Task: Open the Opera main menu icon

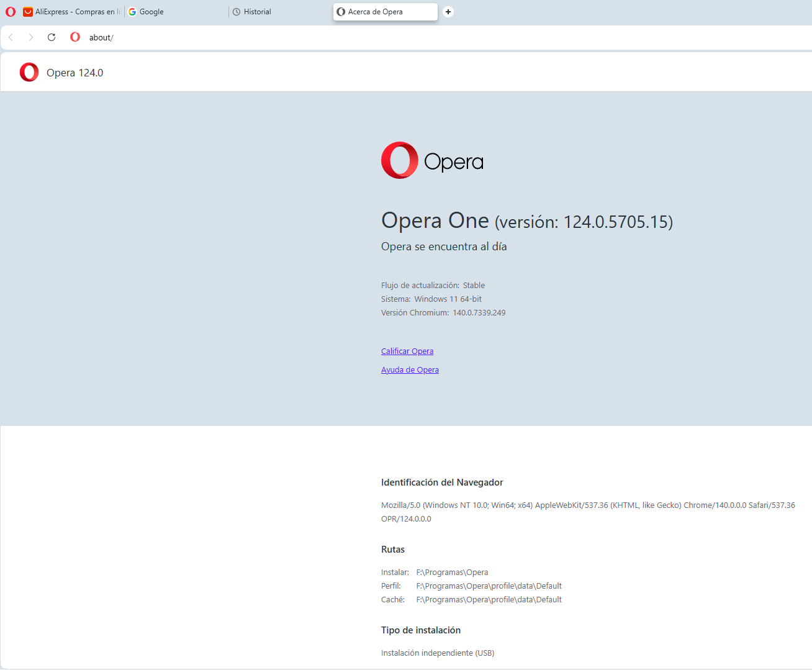Action: [11, 12]
